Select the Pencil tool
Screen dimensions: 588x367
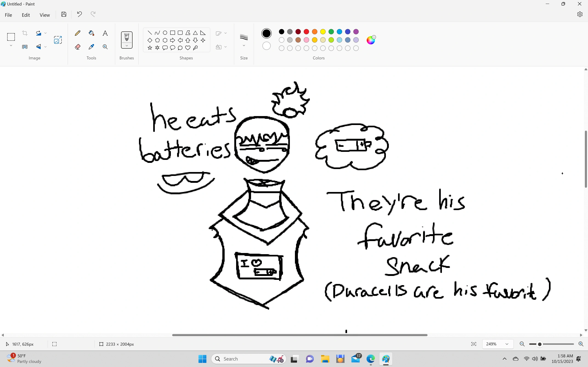(x=77, y=33)
